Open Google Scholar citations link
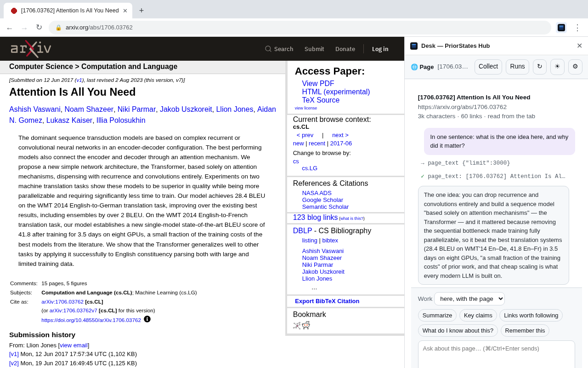 click(x=322, y=200)
